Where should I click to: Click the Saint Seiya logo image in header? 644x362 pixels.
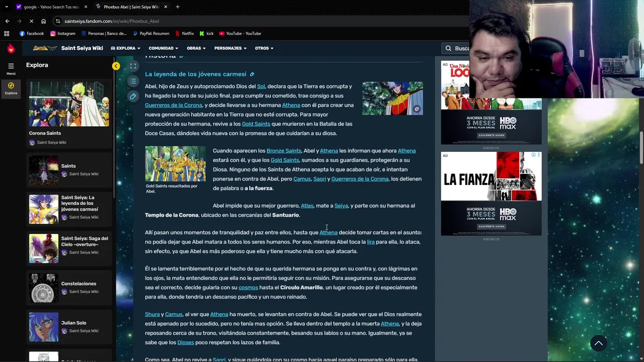[45, 48]
